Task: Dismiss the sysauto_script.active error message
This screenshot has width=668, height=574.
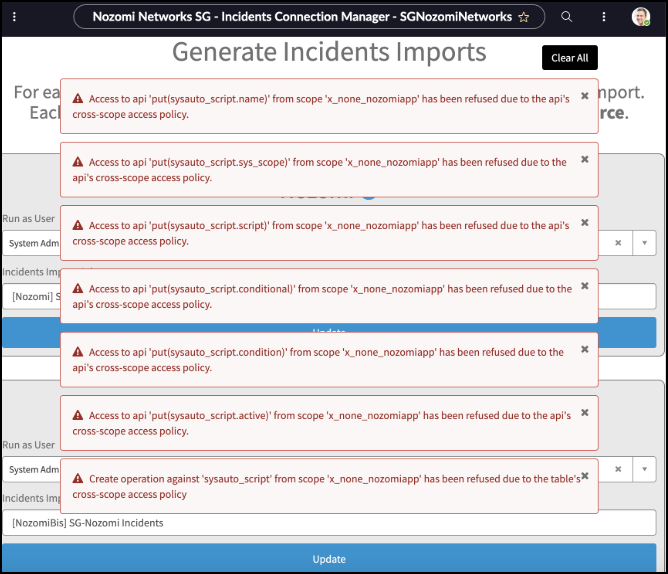Action: click(584, 412)
